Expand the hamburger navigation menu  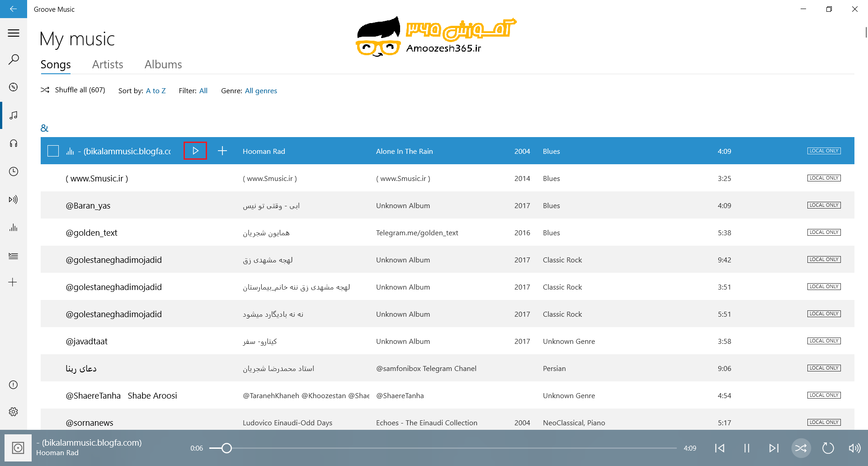(14, 33)
